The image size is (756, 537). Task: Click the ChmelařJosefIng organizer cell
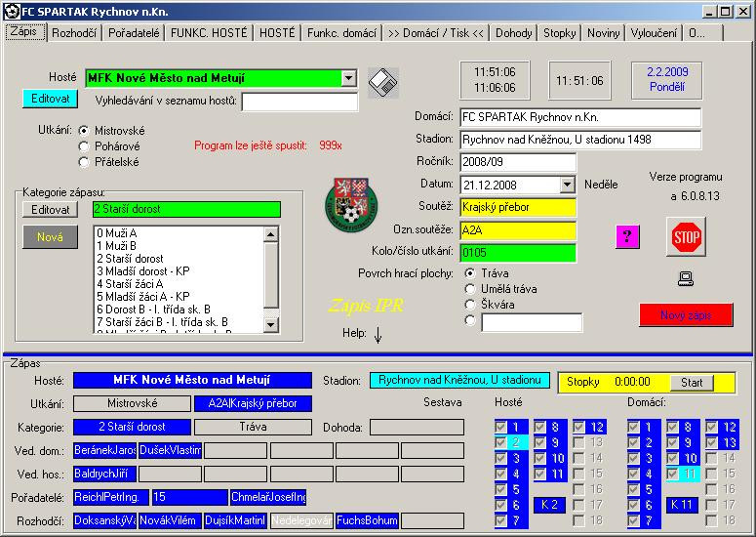pos(268,497)
